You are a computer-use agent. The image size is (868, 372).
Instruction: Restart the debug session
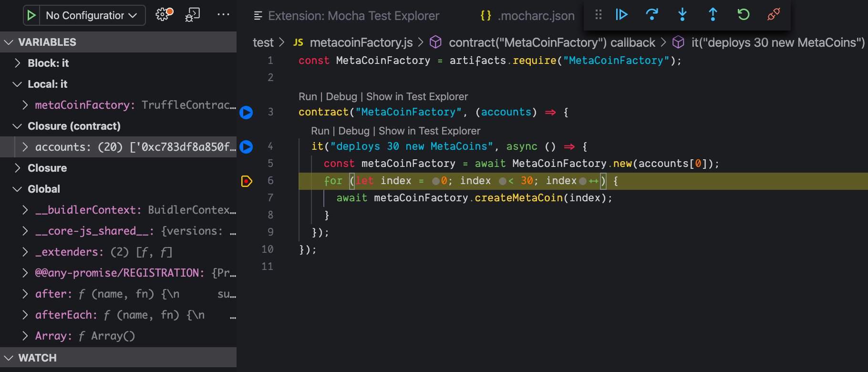pyautogui.click(x=744, y=14)
